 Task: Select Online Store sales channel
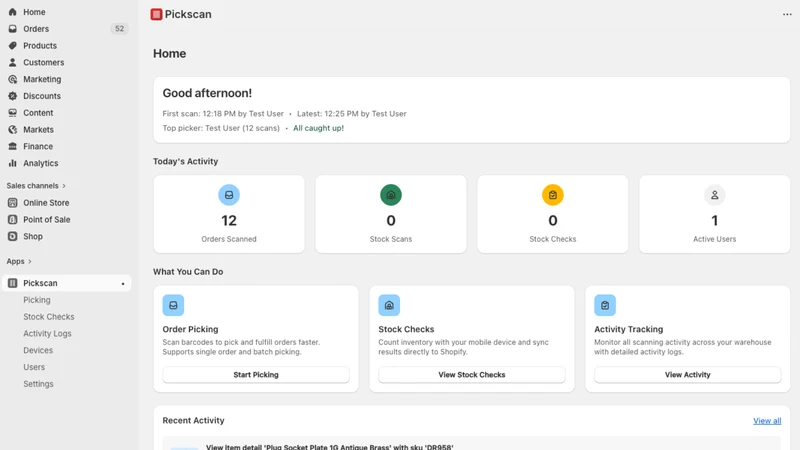pyautogui.click(x=67, y=203)
